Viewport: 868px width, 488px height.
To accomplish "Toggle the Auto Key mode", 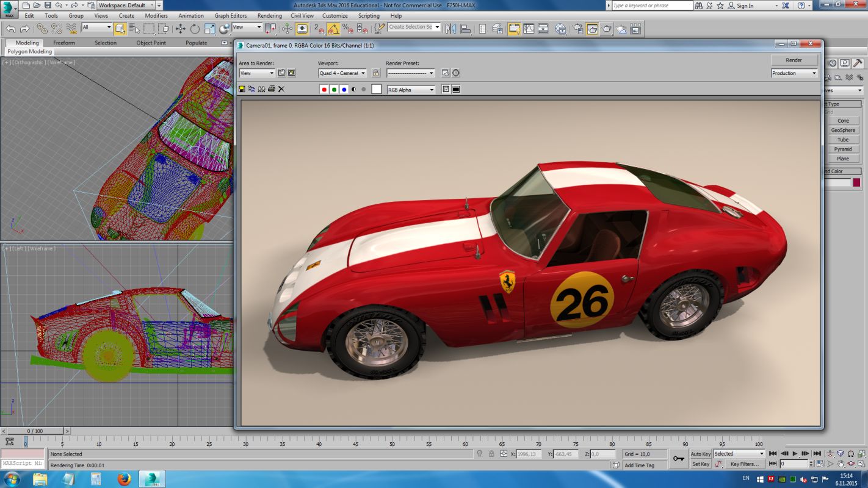I will coord(700,454).
